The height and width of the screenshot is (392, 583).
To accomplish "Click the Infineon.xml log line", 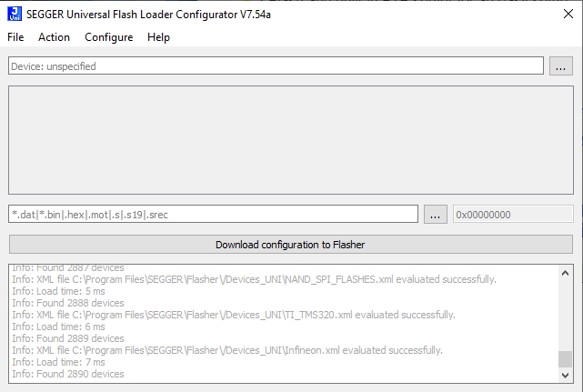I will (227, 350).
